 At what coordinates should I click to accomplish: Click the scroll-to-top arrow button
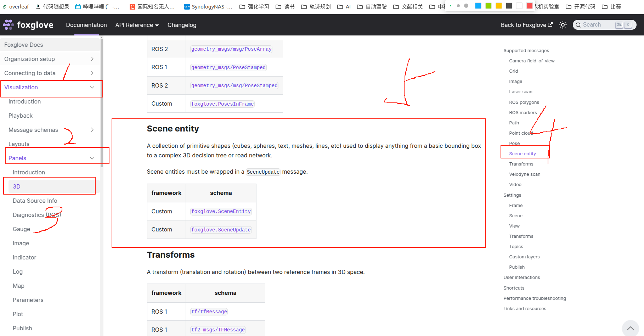(630, 328)
